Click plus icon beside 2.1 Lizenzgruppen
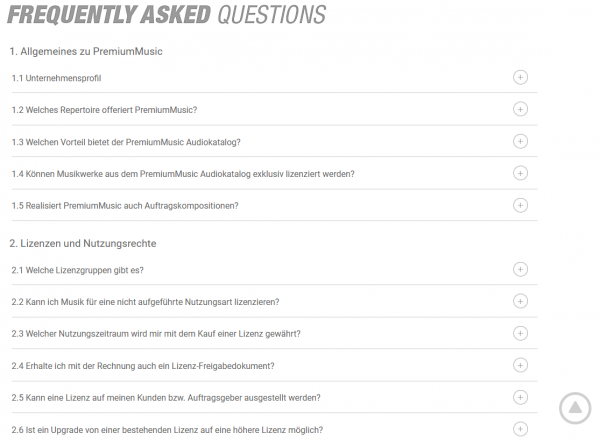 point(520,269)
